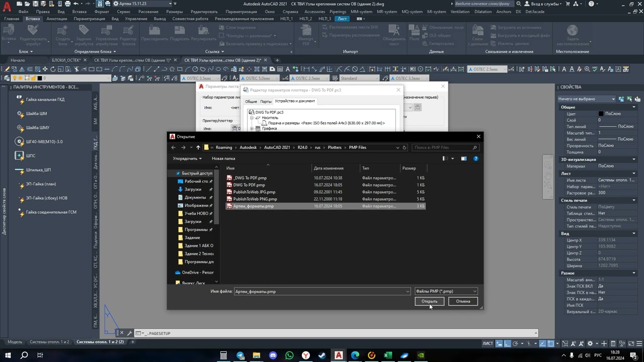Switch to the Начало document tab
The width and height of the screenshot is (644, 362).
click(x=18, y=60)
